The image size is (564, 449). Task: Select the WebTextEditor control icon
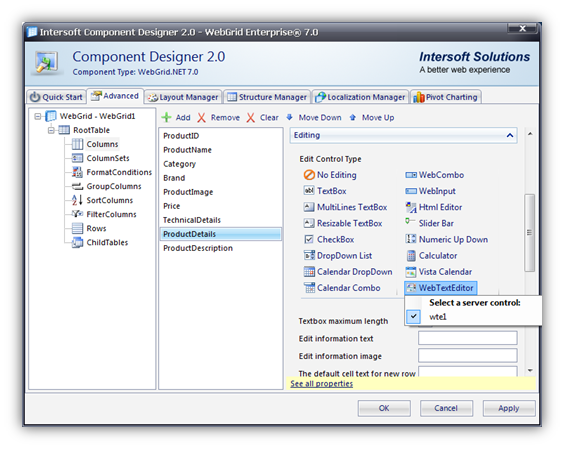pos(411,288)
